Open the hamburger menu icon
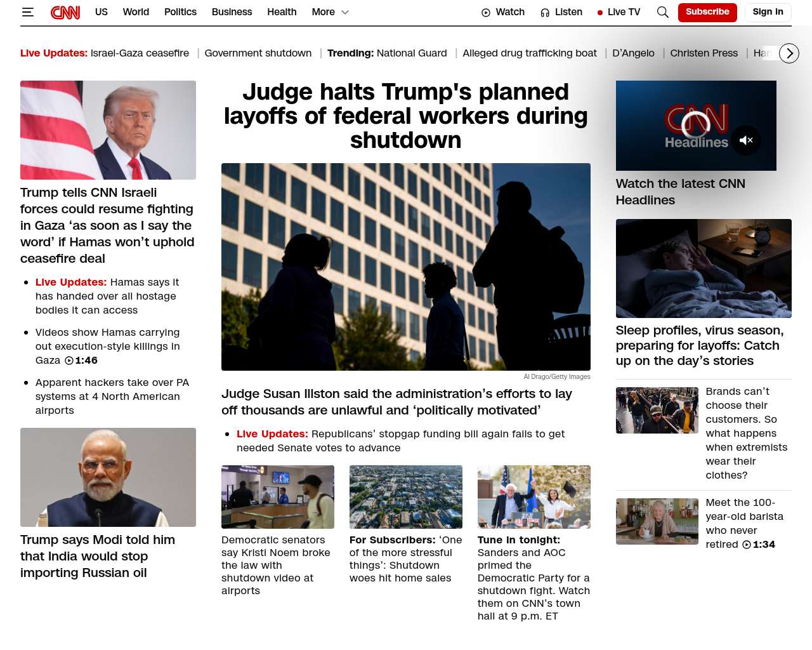Screen dimensions: 812x650 click(x=28, y=12)
